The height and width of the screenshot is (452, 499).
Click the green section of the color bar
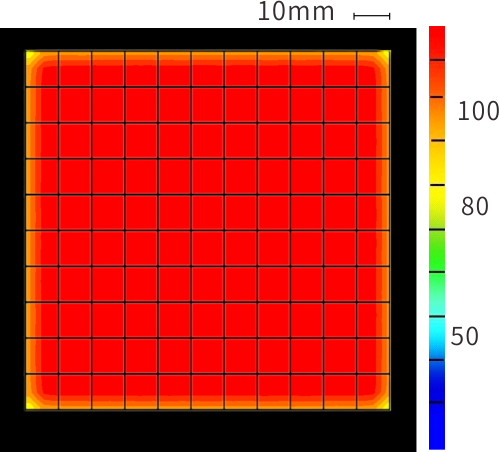pos(437,251)
